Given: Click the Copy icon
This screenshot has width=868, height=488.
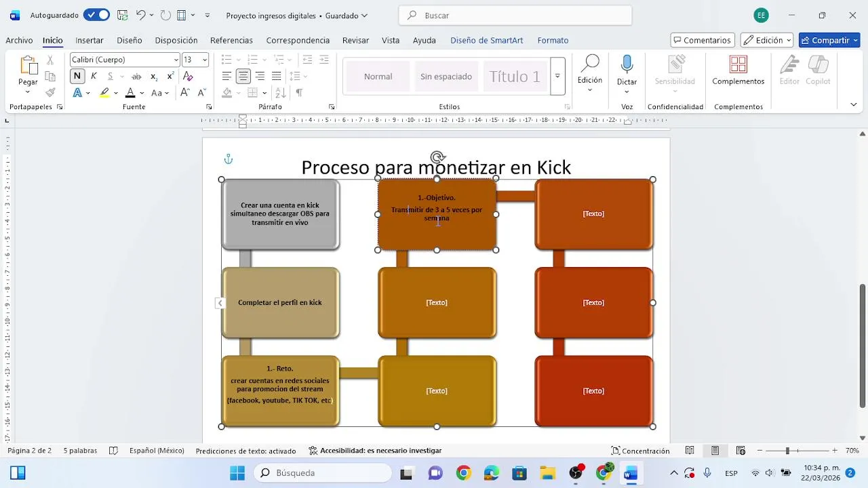Looking at the screenshot, I should click(50, 77).
